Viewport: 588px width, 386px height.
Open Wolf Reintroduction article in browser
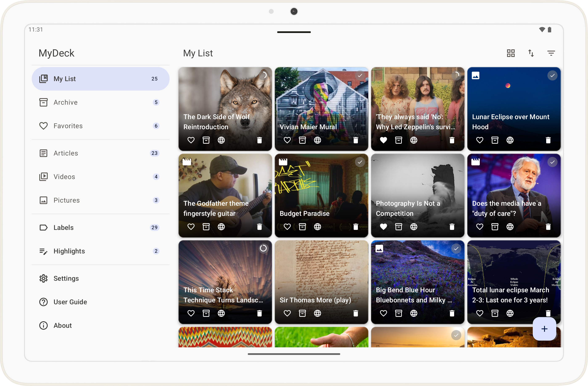(x=221, y=140)
